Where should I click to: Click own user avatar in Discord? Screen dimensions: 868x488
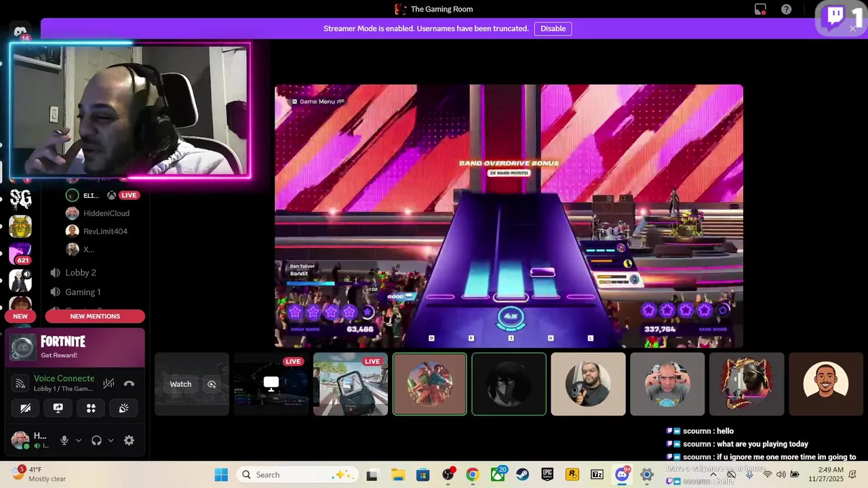coord(20,441)
